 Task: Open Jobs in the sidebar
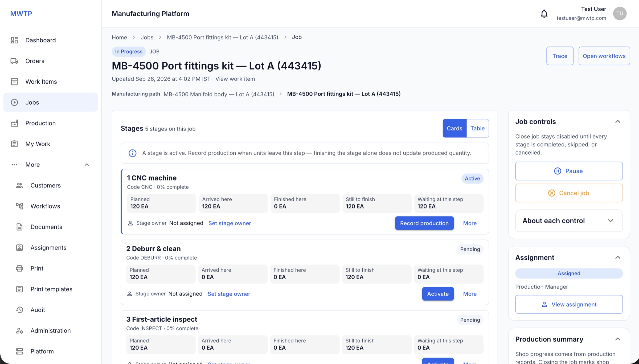tap(51, 102)
